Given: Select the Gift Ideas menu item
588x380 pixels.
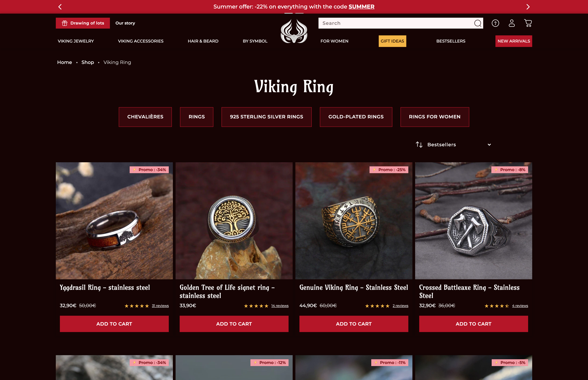Looking at the screenshot, I should coord(392,41).
